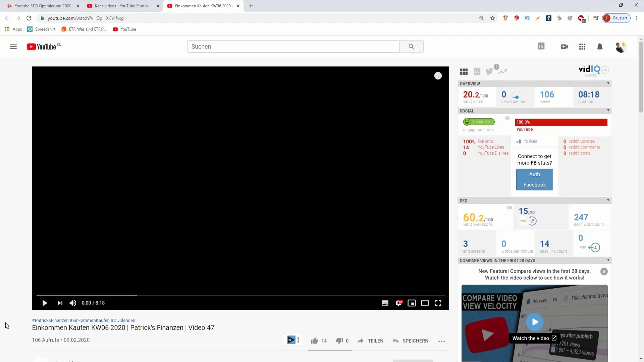Open the vidIQ stats icon in the header
This screenshot has width=644, height=362.
coord(541,46)
